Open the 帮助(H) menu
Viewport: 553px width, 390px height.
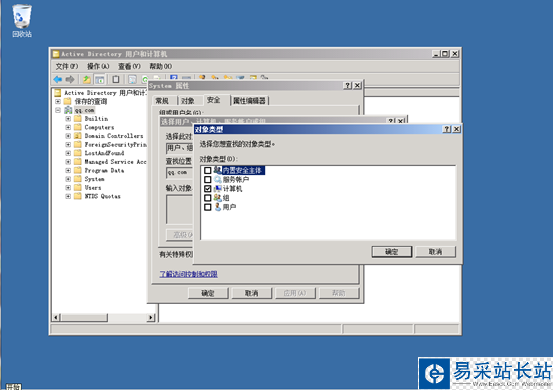[160, 66]
